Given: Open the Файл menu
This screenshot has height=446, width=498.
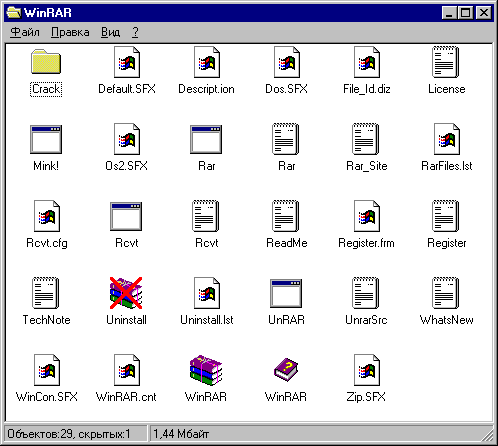Looking at the screenshot, I should pos(25,32).
